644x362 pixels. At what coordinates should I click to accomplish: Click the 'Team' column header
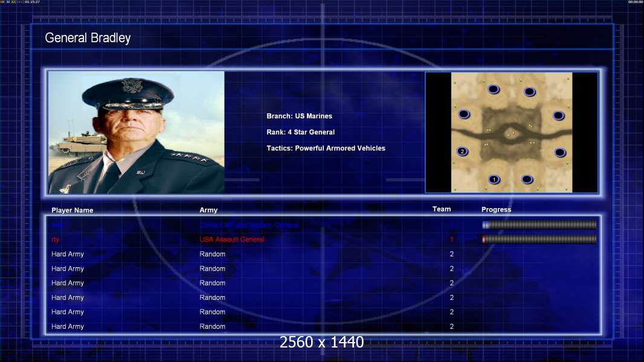pyautogui.click(x=442, y=209)
